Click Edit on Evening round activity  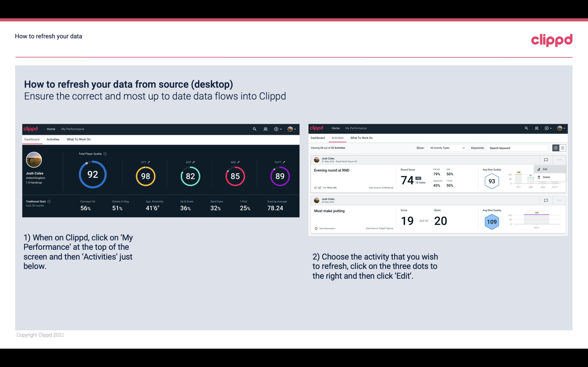point(546,169)
